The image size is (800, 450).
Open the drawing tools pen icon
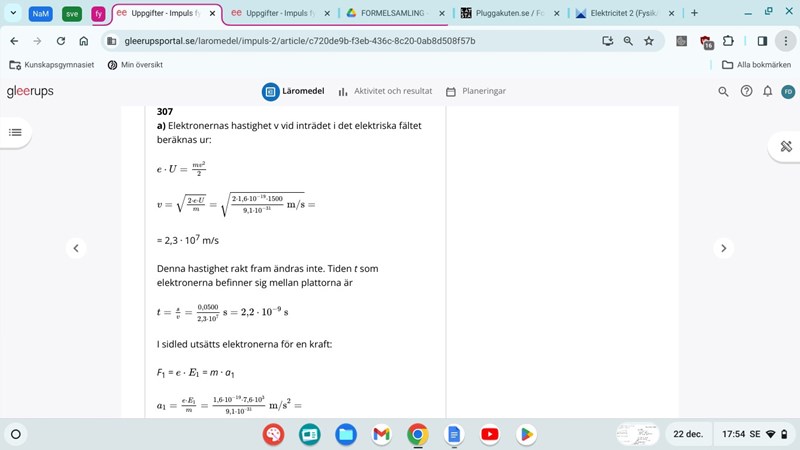(785, 146)
